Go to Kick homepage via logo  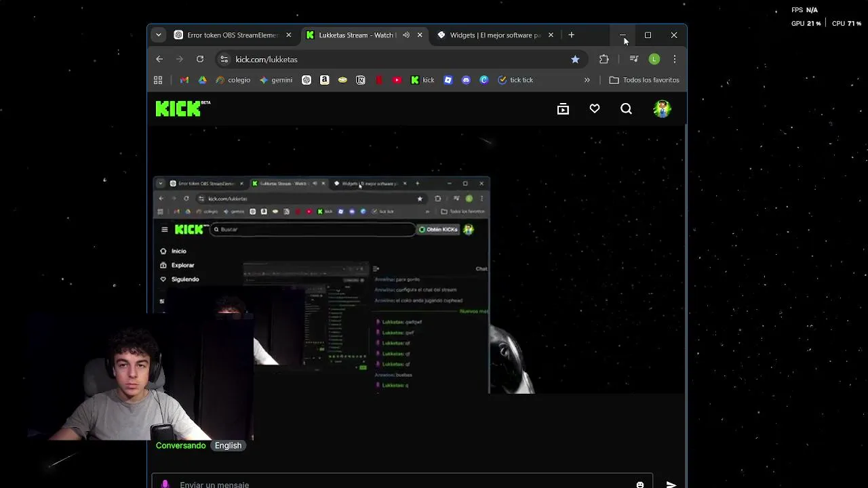coord(182,108)
